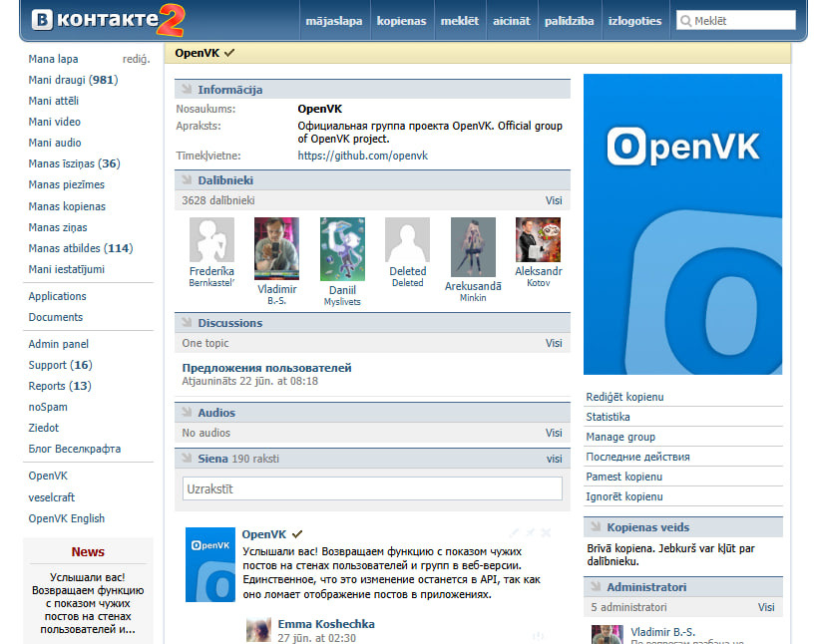This screenshot has height=644, width=817.
Task: Open the large OpenVK group cover image
Action: 682,224
